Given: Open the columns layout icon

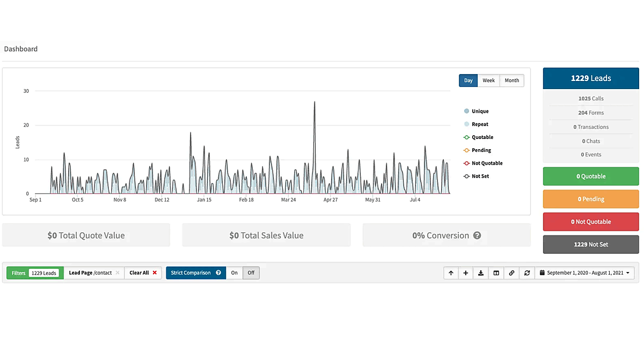Looking at the screenshot, I should click(496, 273).
